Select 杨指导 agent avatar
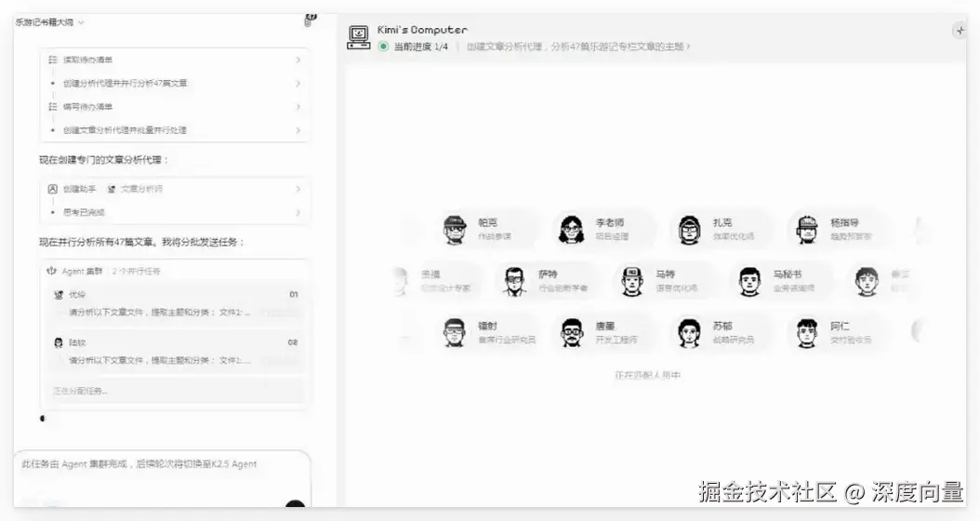This screenshot has height=521, width=980. coord(807,229)
